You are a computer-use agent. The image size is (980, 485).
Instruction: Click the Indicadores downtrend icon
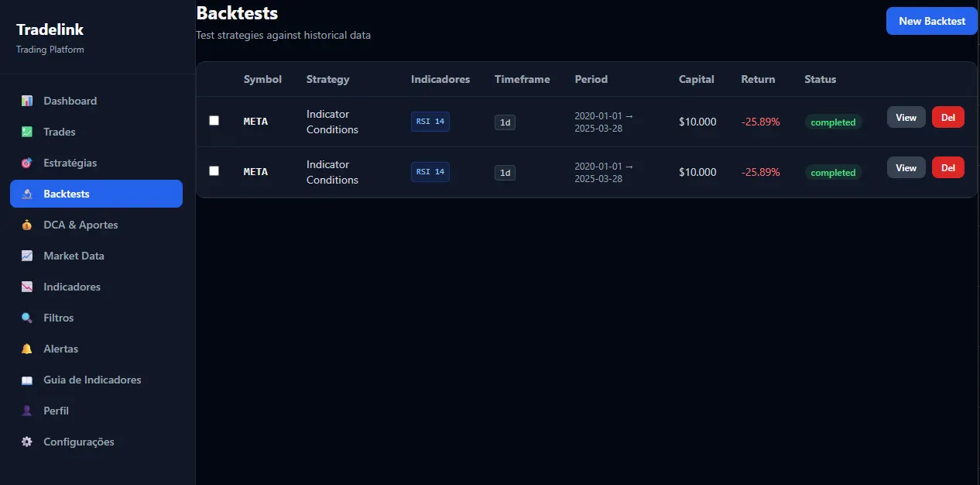coord(27,287)
